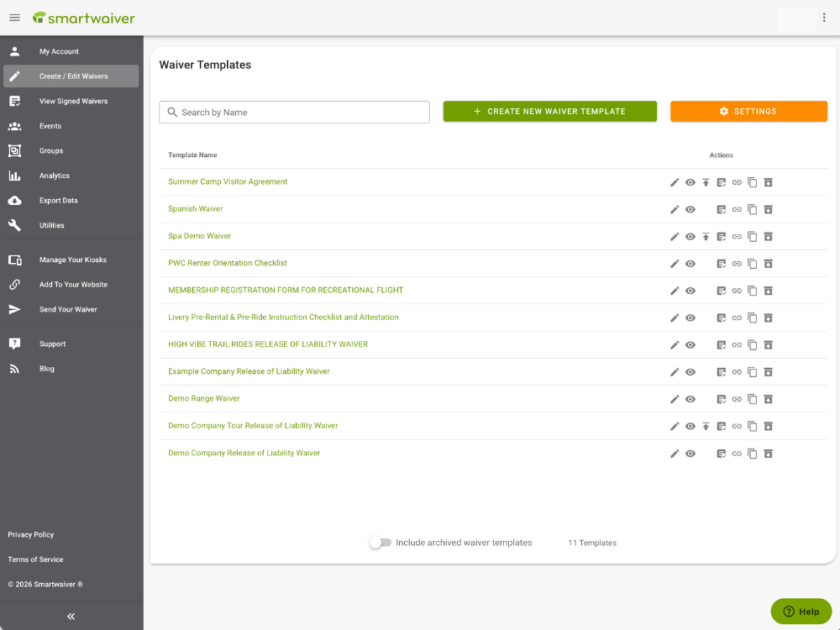Go to View Signed Waivers in sidebar

point(73,101)
